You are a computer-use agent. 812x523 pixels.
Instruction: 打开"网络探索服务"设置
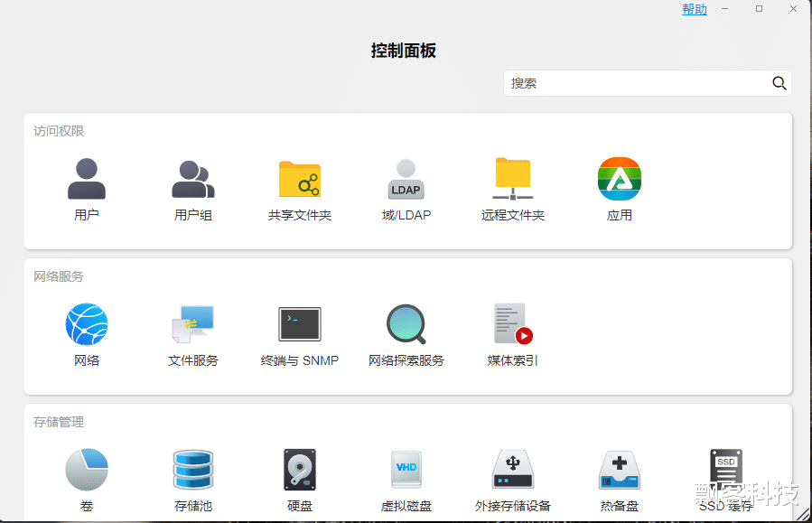pos(406,324)
